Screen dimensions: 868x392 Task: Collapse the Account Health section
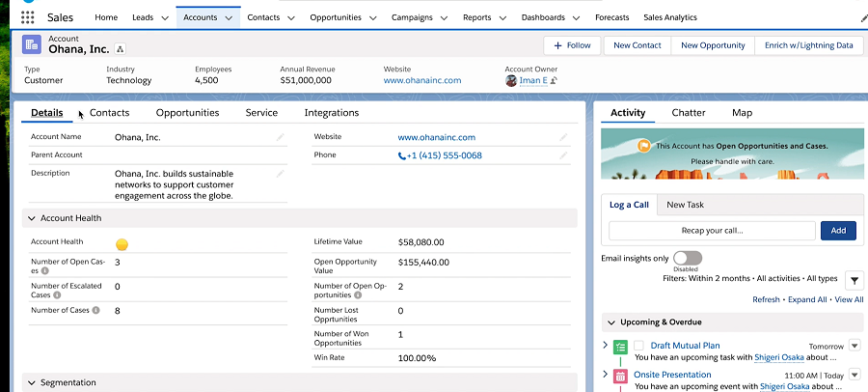(32, 219)
